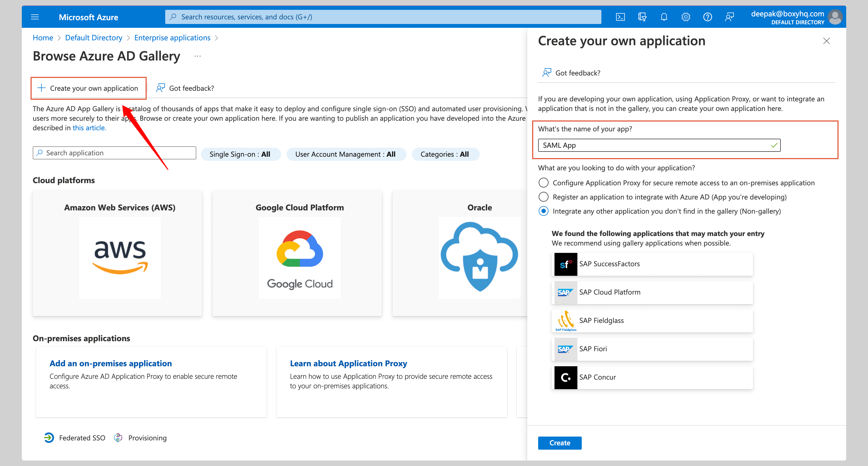Image resolution: width=868 pixels, height=466 pixels.
Task: Expand the ellipsis next to Browse Azure AD Gallery
Action: pos(197,56)
